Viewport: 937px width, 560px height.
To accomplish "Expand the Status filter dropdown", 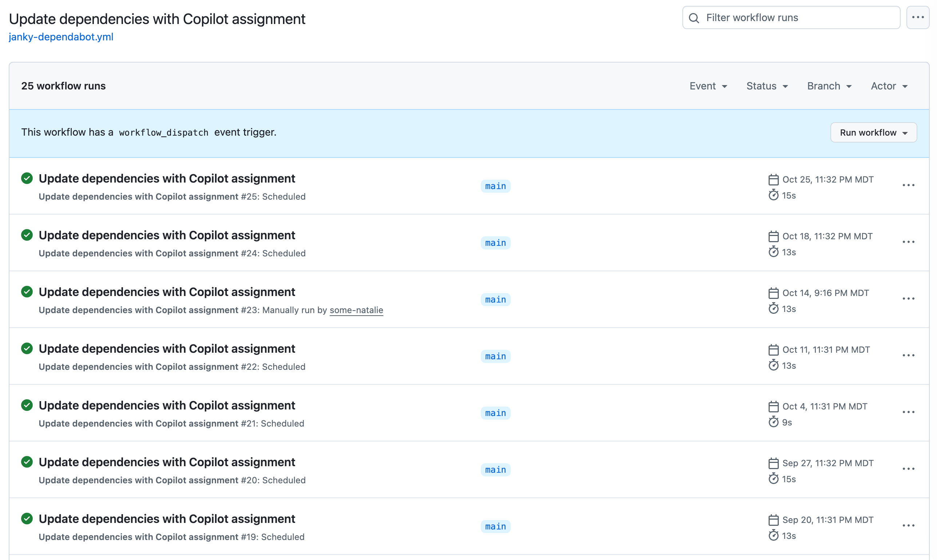I will (767, 86).
